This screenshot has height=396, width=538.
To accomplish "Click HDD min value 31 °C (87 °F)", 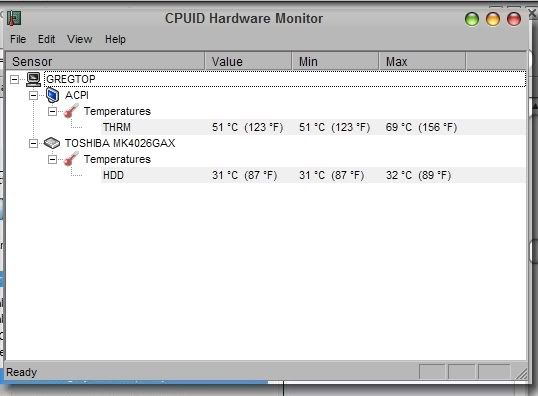I will pos(331,175).
